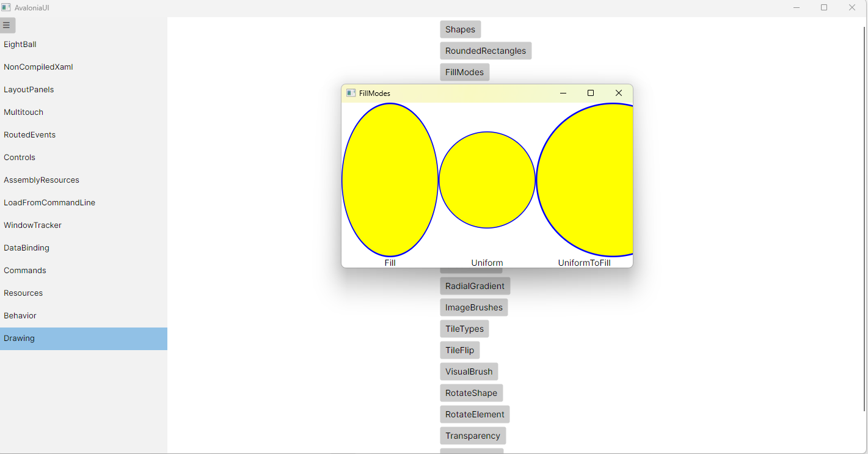
Task: Open LoadFromCommandLine page
Action: pyautogui.click(x=84, y=203)
